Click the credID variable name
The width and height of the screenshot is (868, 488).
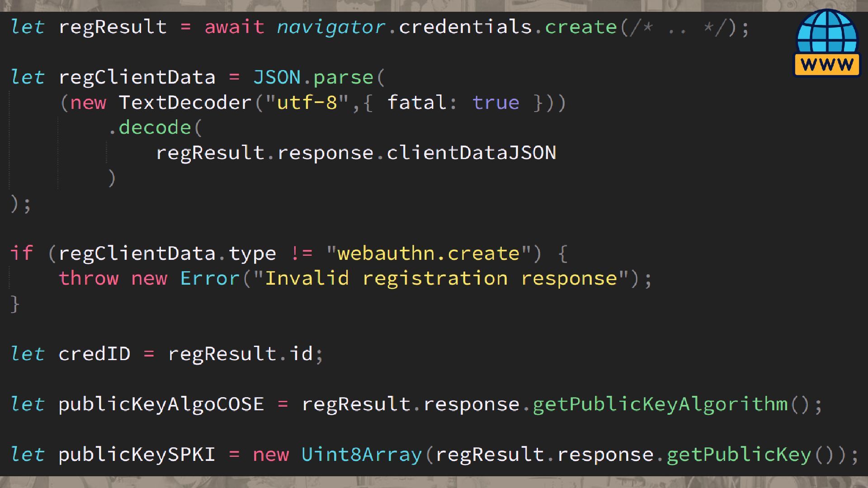coord(94,354)
